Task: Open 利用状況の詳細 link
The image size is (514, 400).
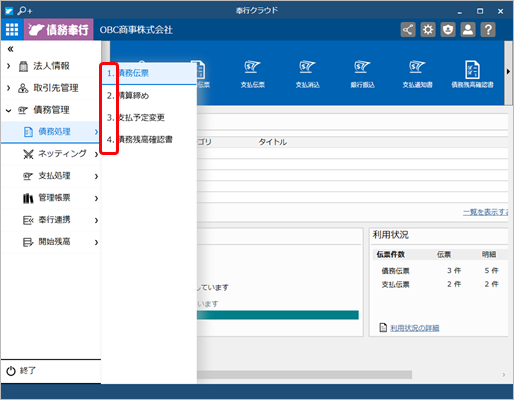Action: [x=414, y=328]
